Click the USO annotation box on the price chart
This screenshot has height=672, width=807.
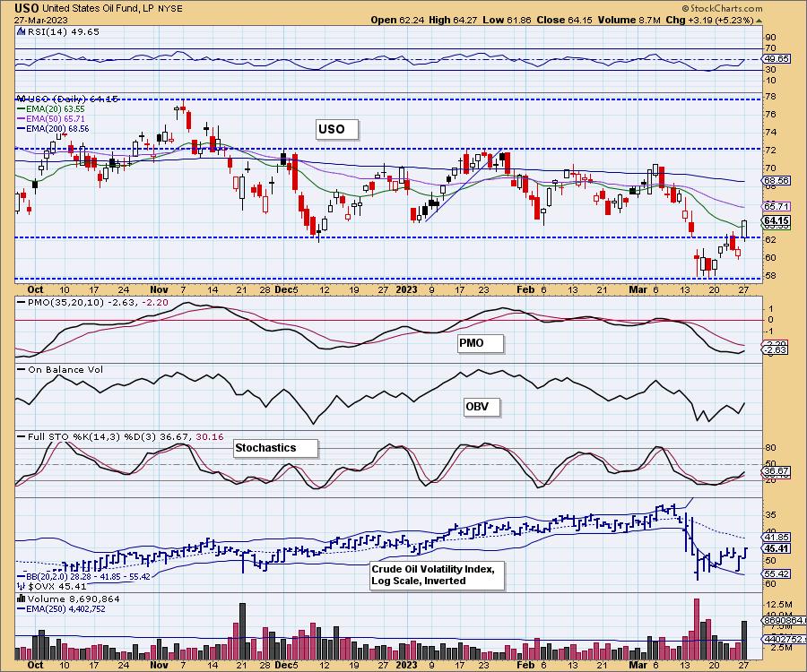[x=336, y=129]
